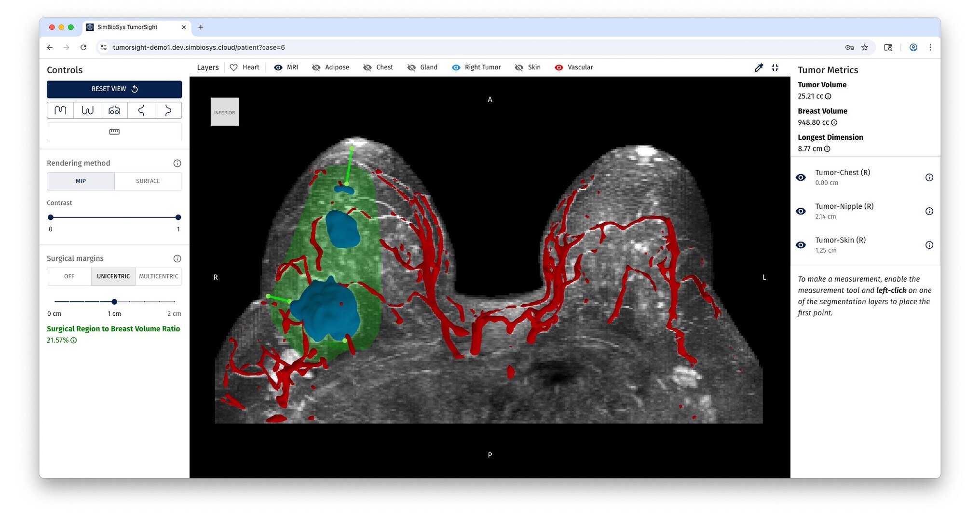Select the inferior view orientation icon
This screenshot has width=980, height=513.
click(87, 110)
